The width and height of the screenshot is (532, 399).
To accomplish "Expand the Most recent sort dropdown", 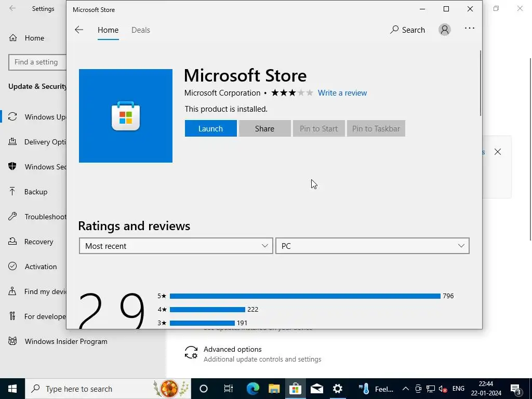I will pos(176,246).
